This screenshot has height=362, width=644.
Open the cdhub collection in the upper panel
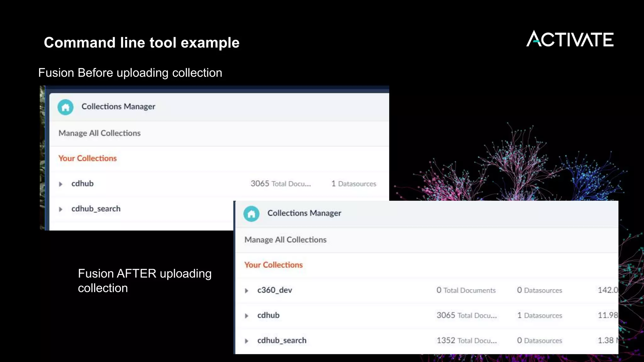click(82, 184)
